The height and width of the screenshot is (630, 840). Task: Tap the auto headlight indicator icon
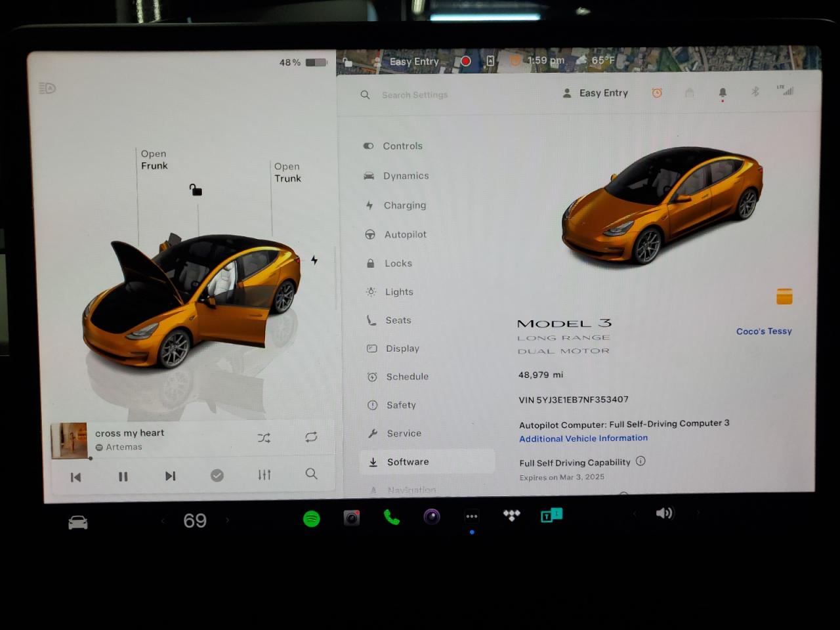(x=47, y=88)
